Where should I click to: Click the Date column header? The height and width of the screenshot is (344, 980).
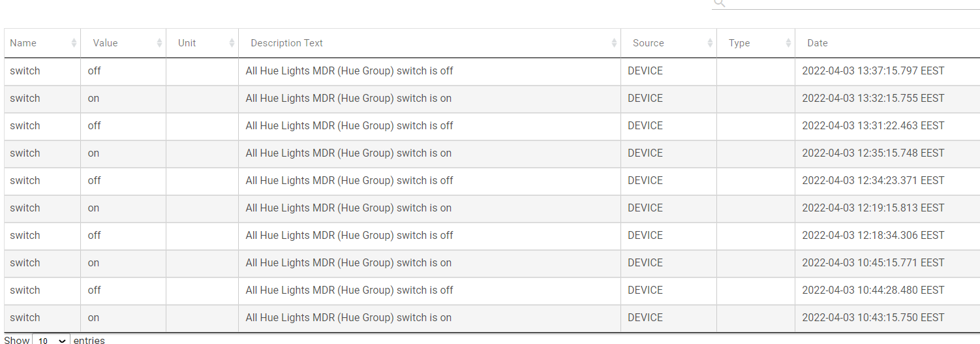click(x=887, y=43)
